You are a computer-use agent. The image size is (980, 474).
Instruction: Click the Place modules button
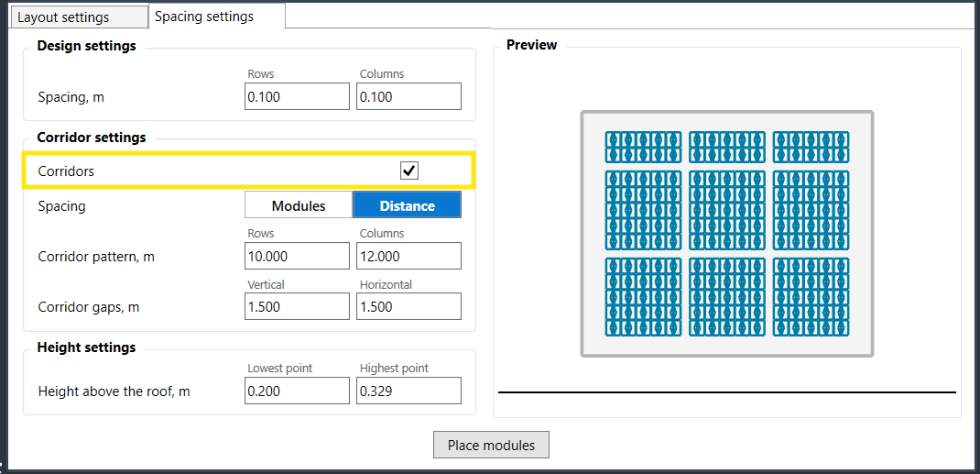[491, 446]
